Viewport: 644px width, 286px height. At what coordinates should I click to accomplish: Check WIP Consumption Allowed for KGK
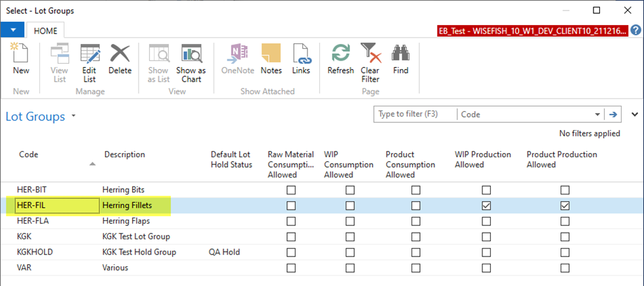[350, 237]
